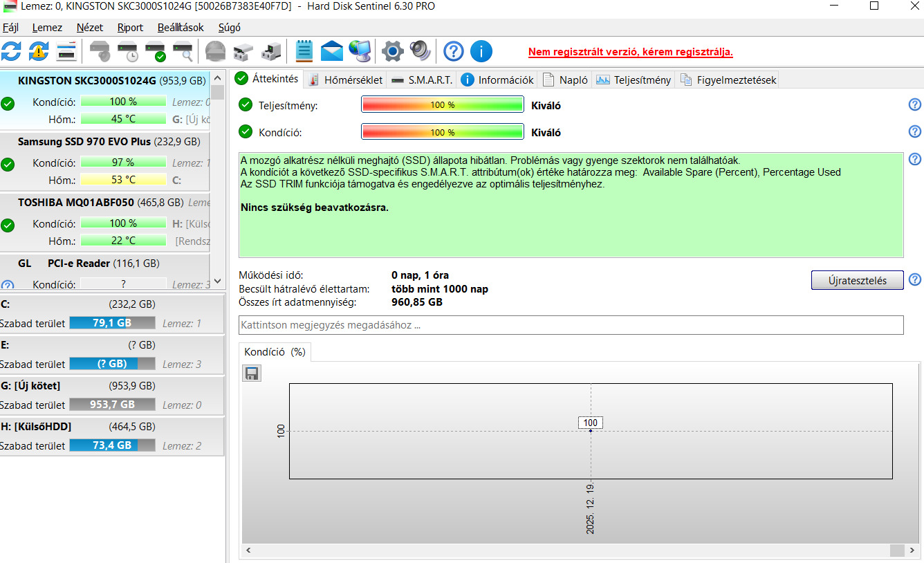Click the disk list scrollbar down arrow
This screenshot has height=563, width=924.
coord(218,281)
